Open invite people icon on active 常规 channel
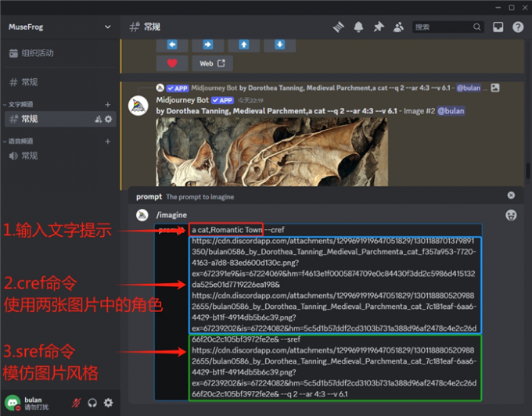This screenshot has width=532, height=416. click(x=98, y=119)
